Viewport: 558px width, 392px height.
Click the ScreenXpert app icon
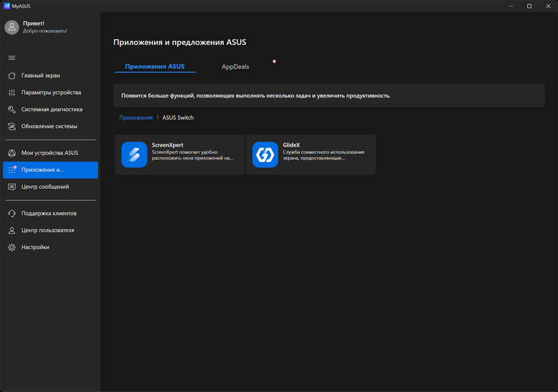tap(134, 155)
